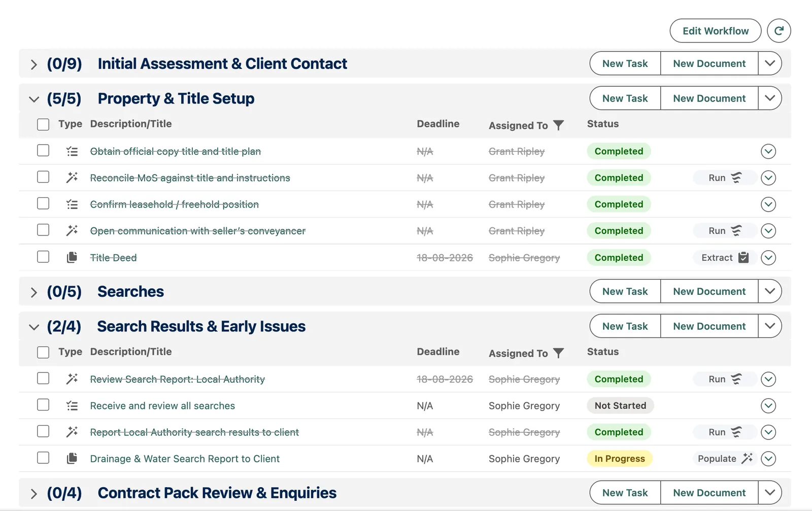Open Drainage & Water Search Report to Client
The width and height of the screenshot is (812, 511).
pyautogui.click(x=185, y=459)
